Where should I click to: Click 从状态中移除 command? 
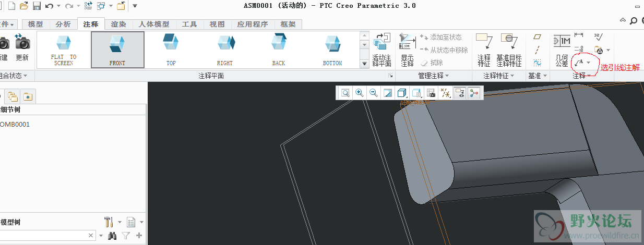coord(444,50)
